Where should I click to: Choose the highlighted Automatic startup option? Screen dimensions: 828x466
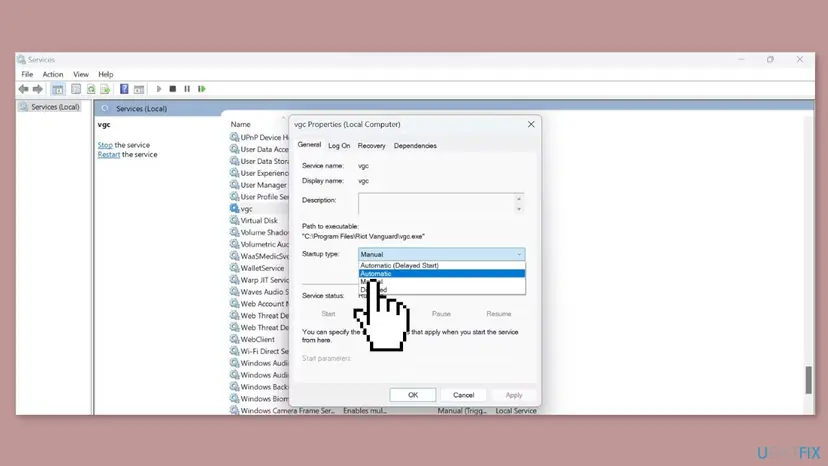pyautogui.click(x=441, y=273)
